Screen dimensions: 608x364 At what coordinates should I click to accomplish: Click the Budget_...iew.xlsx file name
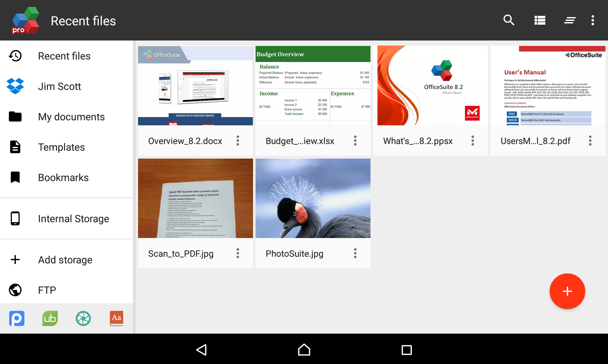click(300, 141)
